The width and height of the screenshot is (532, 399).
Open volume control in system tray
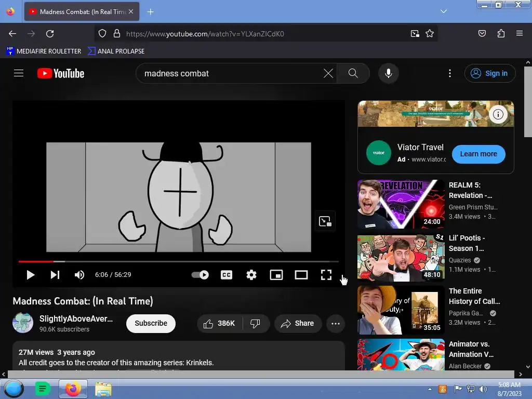click(483, 389)
